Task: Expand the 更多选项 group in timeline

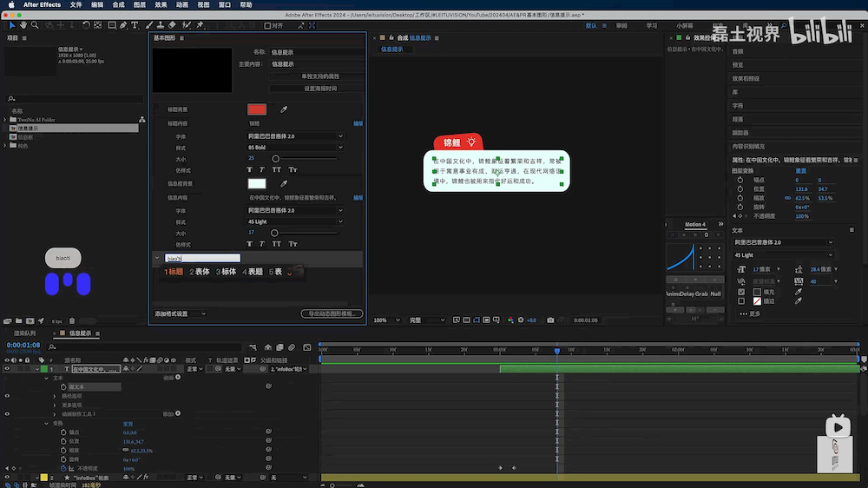Action: (x=55, y=405)
